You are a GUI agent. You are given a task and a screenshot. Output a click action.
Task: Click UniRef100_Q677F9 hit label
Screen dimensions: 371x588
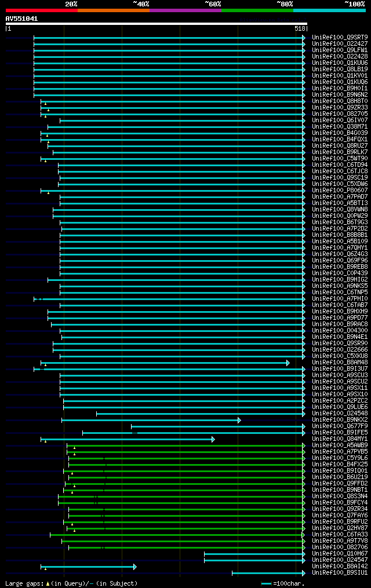[340, 426]
